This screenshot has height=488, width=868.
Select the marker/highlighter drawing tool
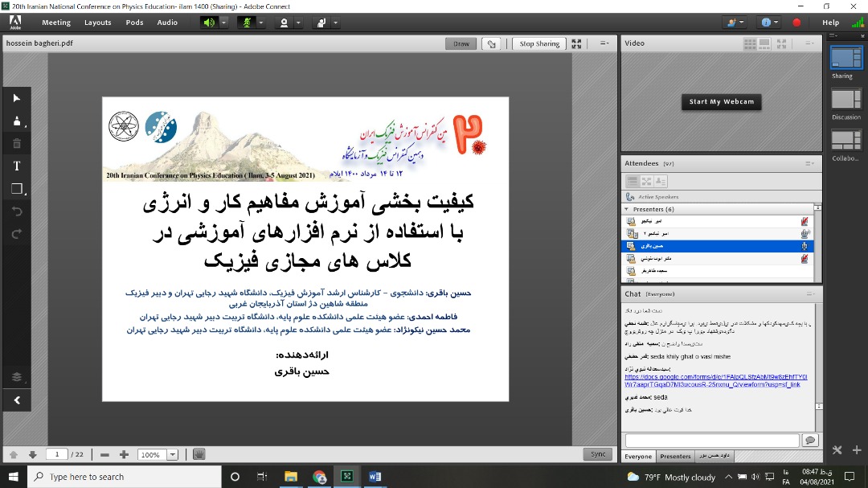pyautogui.click(x=17, y=121)
